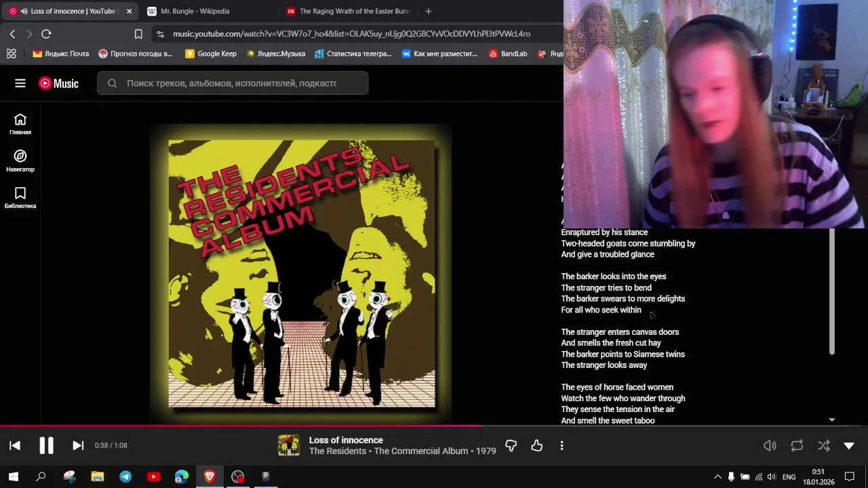Dislike the song Loss of innocence

(511, 445)
